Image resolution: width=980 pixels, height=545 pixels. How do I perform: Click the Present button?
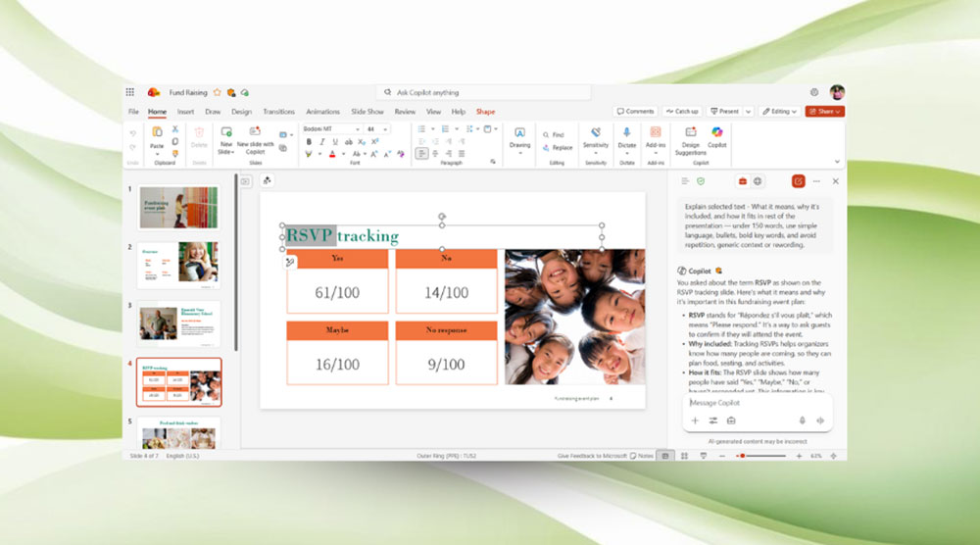pyautogui.click(x=725, y=111)
